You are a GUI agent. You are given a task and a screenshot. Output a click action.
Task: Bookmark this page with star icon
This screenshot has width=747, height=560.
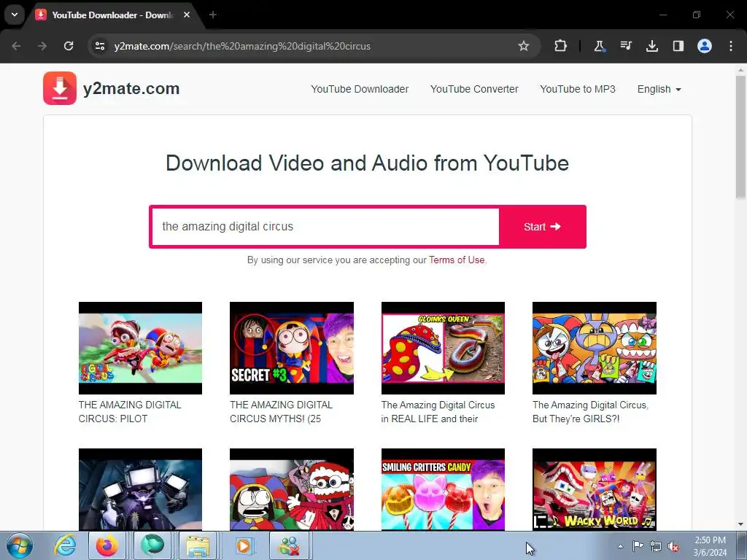(x=524, y=46)
